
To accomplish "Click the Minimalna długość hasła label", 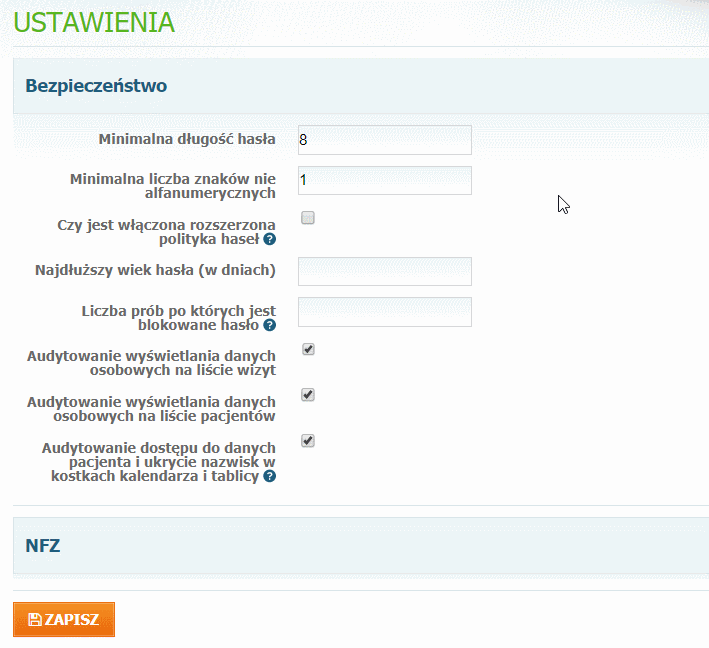I will click(x=187, y=139).
